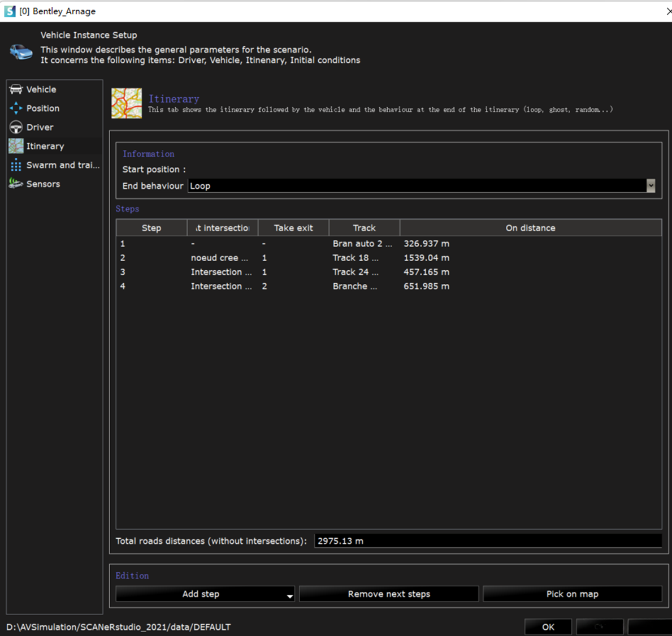Click the Position arrows icon
This screenshot has width=672, height=636.
click(x=16, y=108)
